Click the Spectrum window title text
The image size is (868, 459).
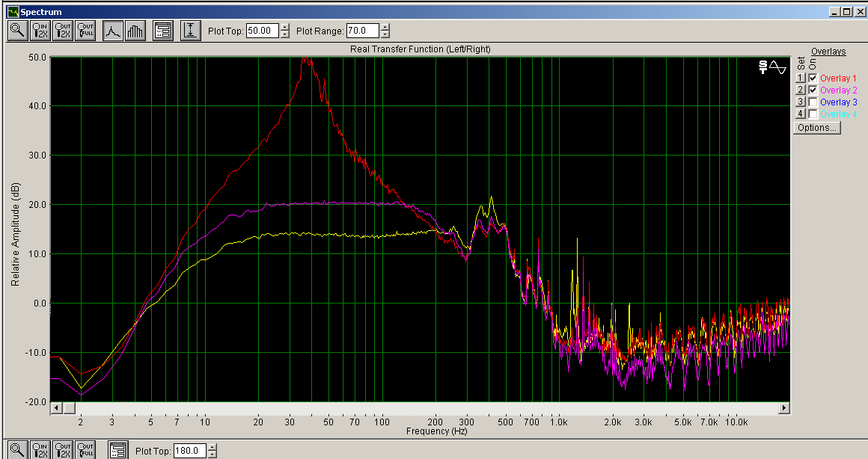click(41, 12)
